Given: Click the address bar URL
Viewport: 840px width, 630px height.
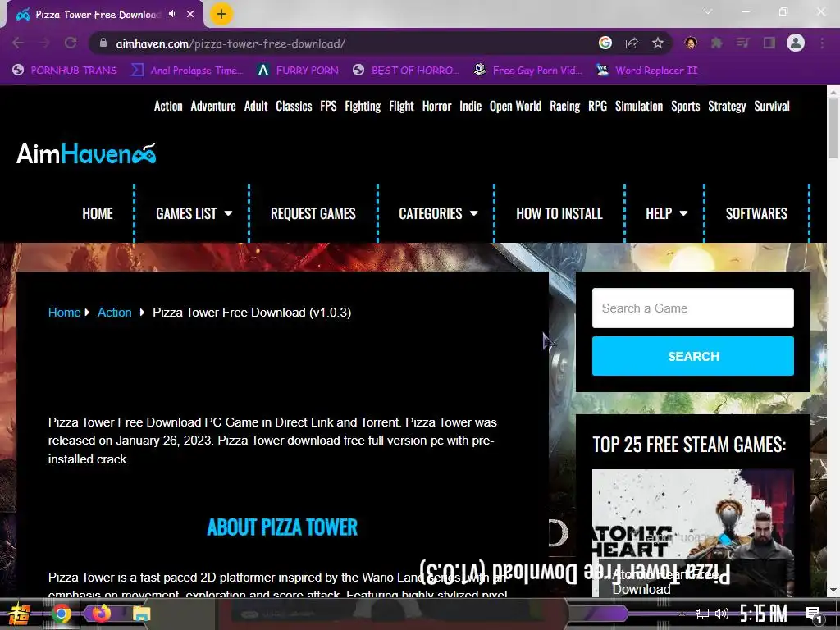Looking at the screenshot, I should tap(231, 43).
